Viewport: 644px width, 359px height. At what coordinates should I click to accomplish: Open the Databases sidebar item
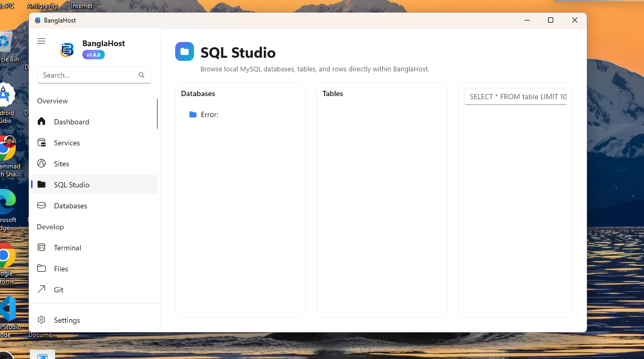pyautogui.click(x=94, y=205)
